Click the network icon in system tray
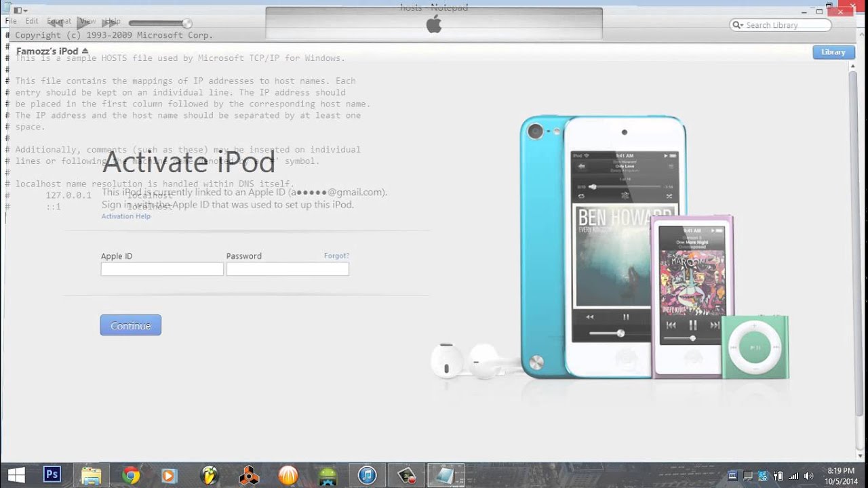The width and height of the screenshot is (868, 488). click(793, 476)
